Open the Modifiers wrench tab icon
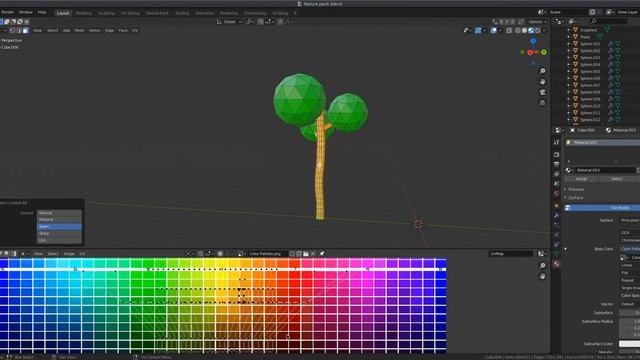The image size is (640, 360). tap(556, 215)
